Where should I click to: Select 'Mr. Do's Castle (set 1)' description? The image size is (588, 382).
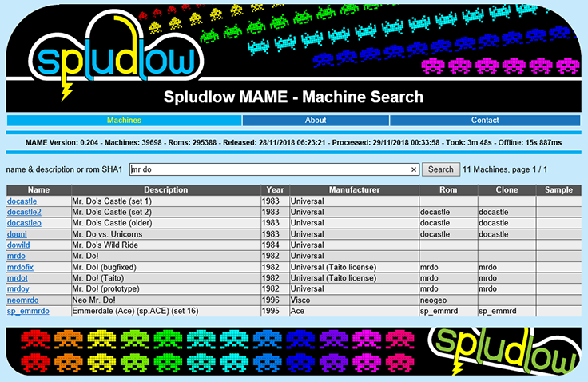pos(112,201)
